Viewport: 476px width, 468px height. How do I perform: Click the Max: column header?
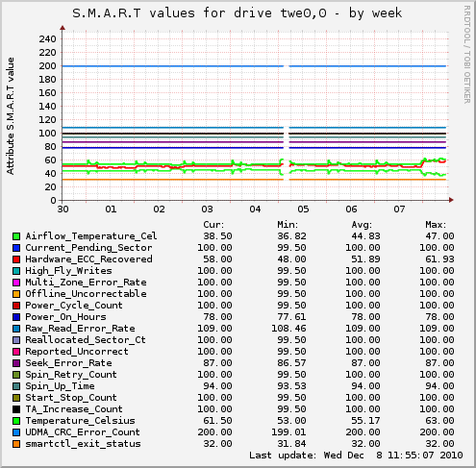436,225
